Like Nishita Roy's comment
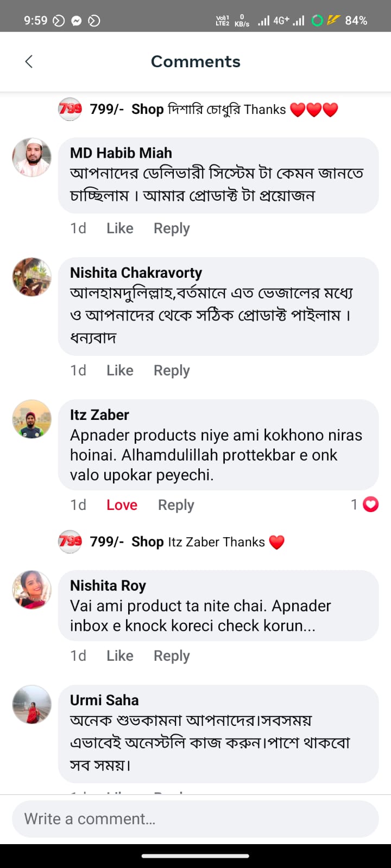The height and width of the screenshot is (868, 391). (x=119, y=656)
